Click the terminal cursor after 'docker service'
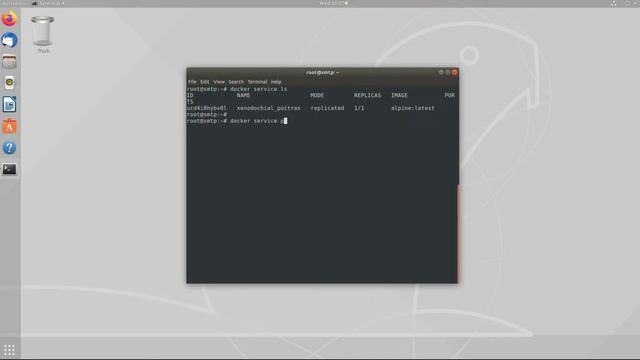 pos(285,121)
